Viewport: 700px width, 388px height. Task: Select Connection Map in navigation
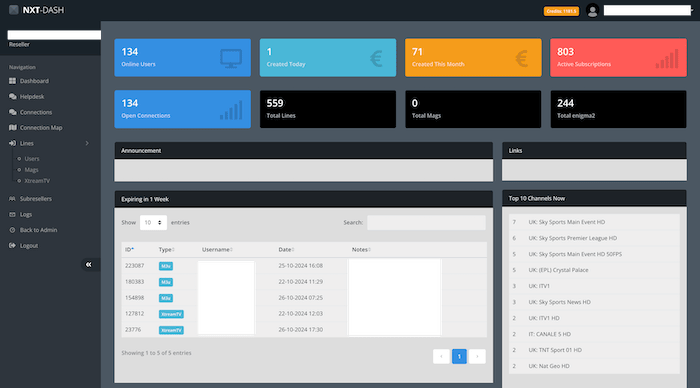tap(41, 128)
